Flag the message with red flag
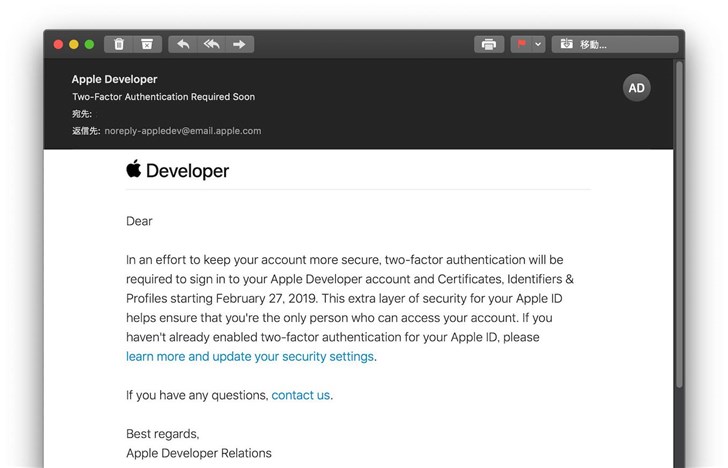Image resolution: width=728 pixels, height=468 pixels. [x=521, y=44]
